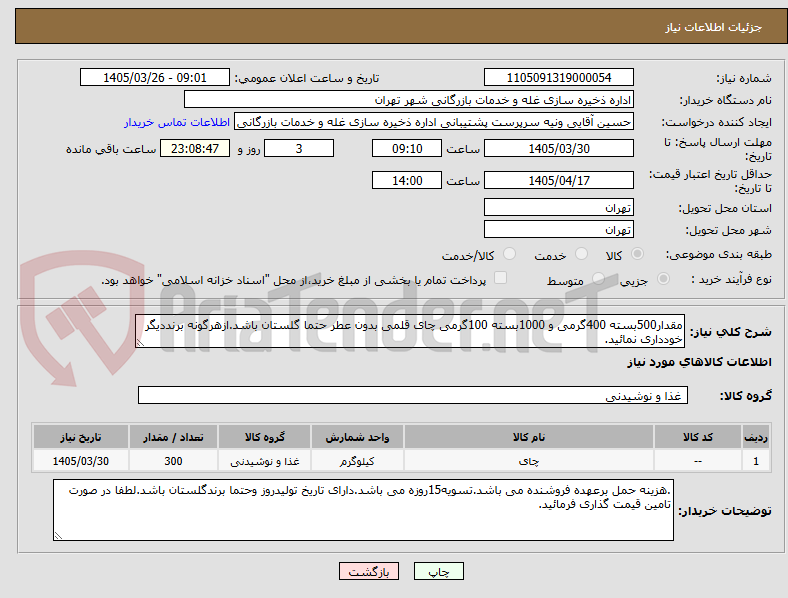Click the جزئیات اطلاعات نیاز header title
The height and width of the screenshot is (598, 788).
(714, 27)
